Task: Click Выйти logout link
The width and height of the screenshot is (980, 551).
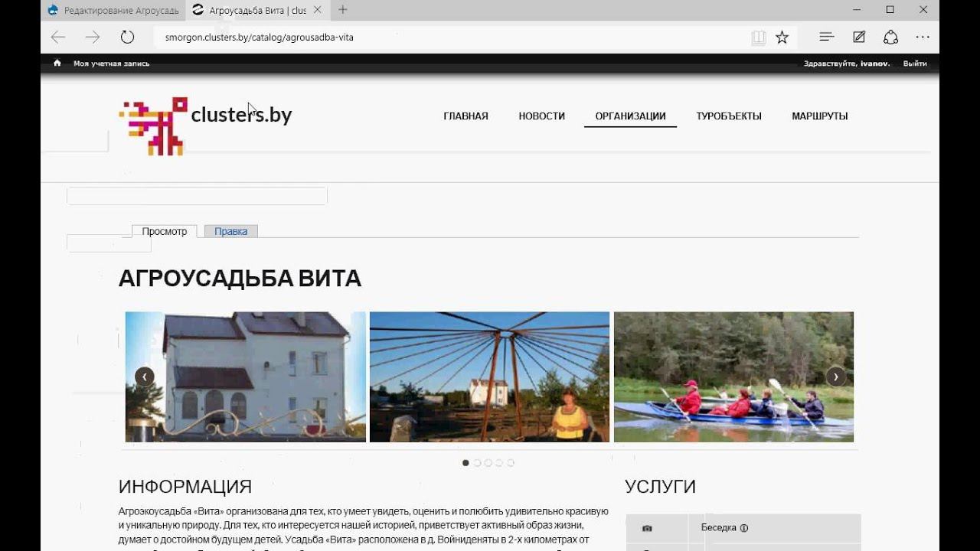Action: [915, 64]
